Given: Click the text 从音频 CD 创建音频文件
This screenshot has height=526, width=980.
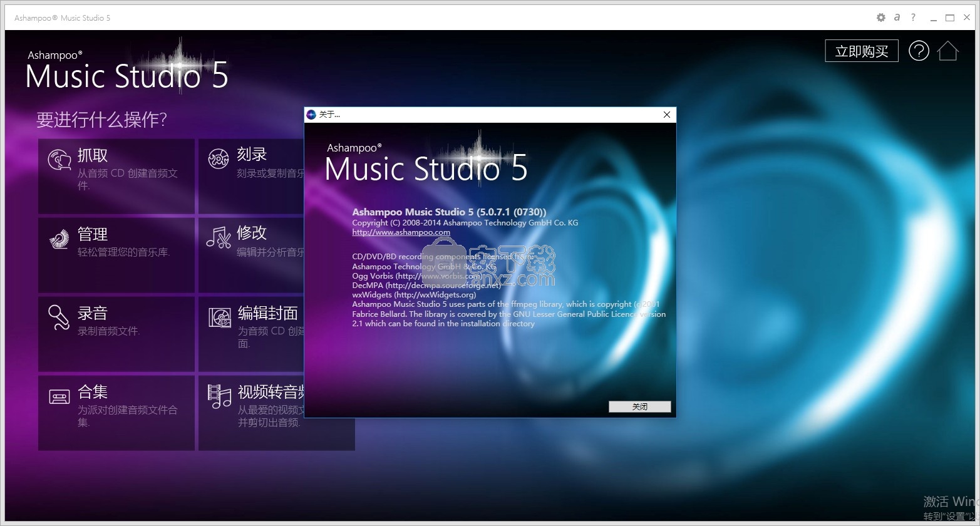Looking at the screenshot, I should tap(128, 179).
